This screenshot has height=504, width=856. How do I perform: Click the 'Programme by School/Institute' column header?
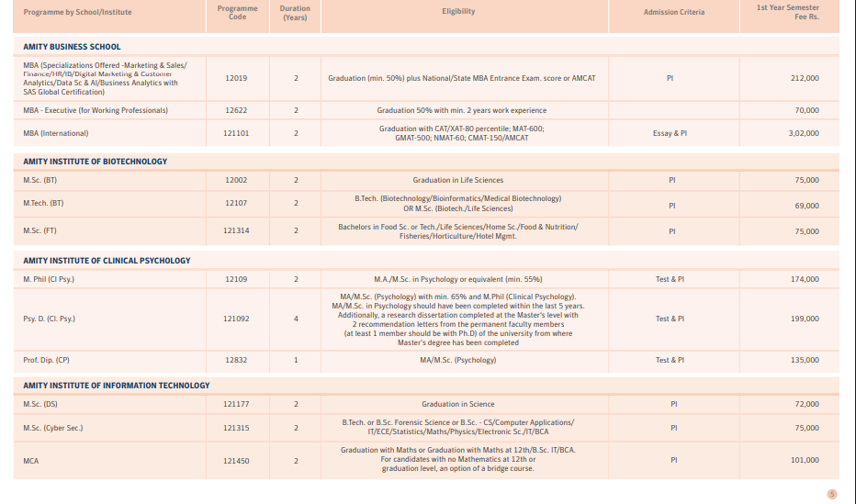(77, 12)
